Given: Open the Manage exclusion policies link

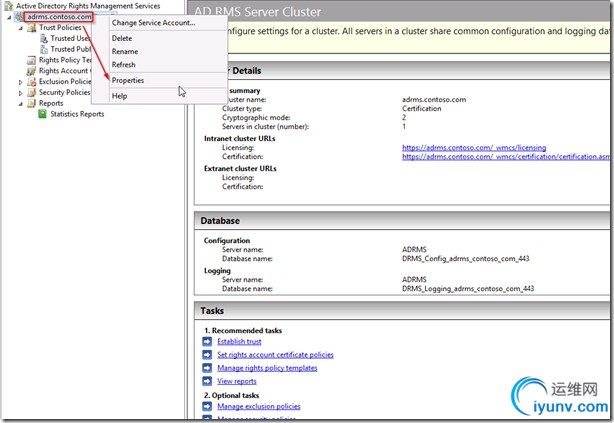Looking at the screenshot, I should 259,407.
